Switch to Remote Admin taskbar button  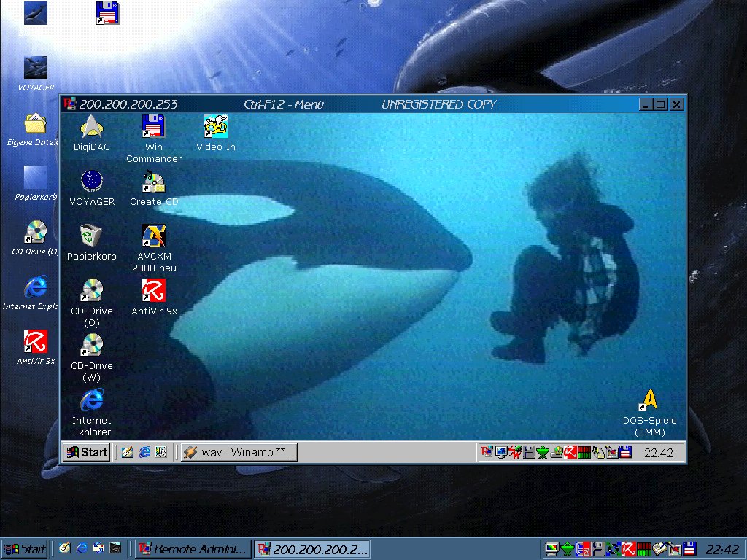pyautogui.click(x=193, y=549)
